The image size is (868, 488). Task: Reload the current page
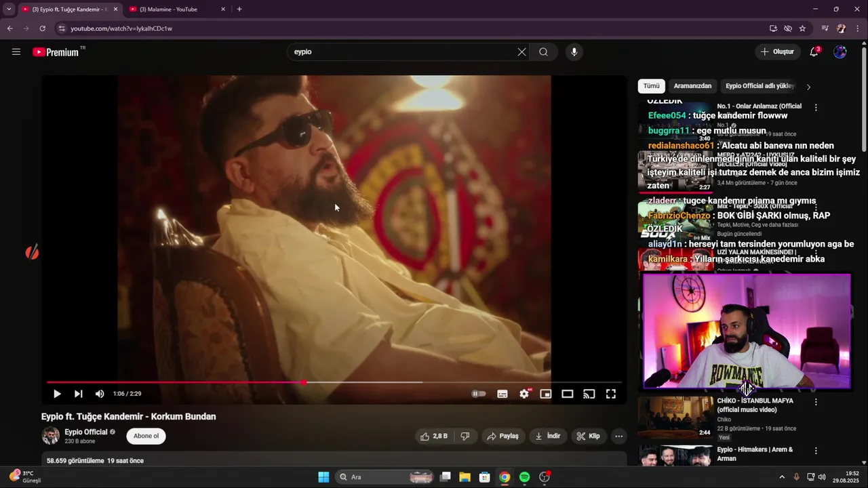coord(42,28)
